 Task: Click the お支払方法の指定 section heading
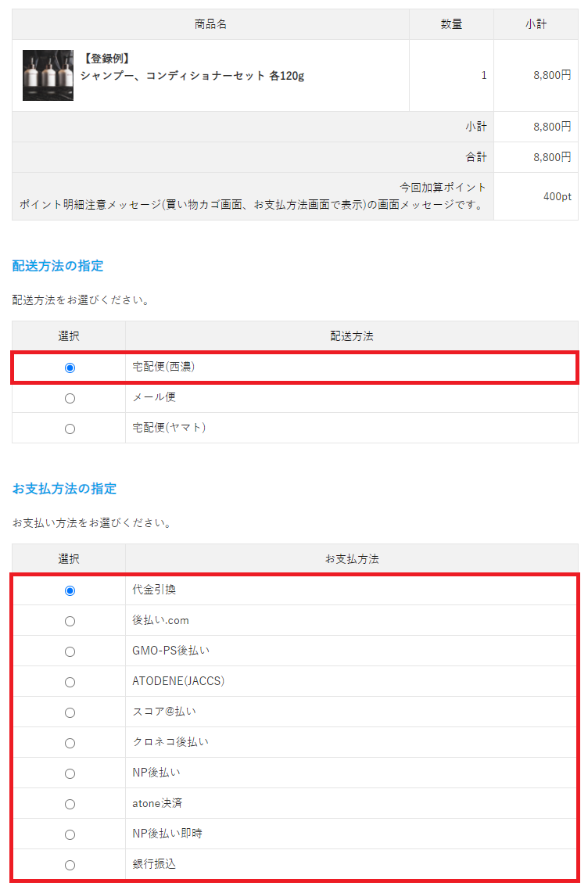64,489
